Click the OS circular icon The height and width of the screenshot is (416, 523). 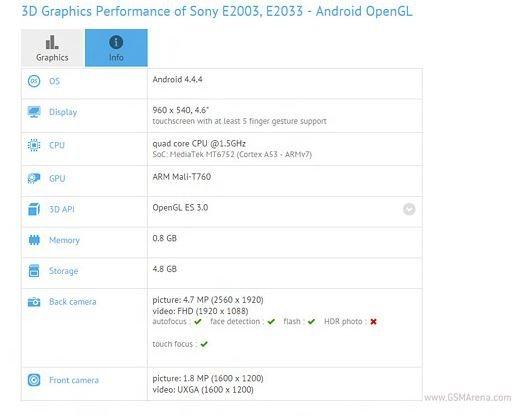pos(34,81)
